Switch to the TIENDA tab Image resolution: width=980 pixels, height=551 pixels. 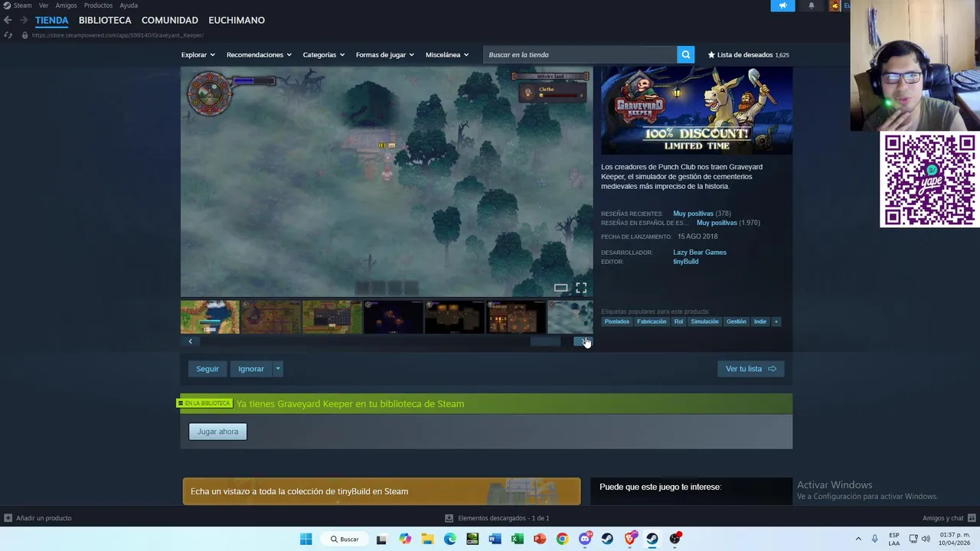tap(51, 20)
